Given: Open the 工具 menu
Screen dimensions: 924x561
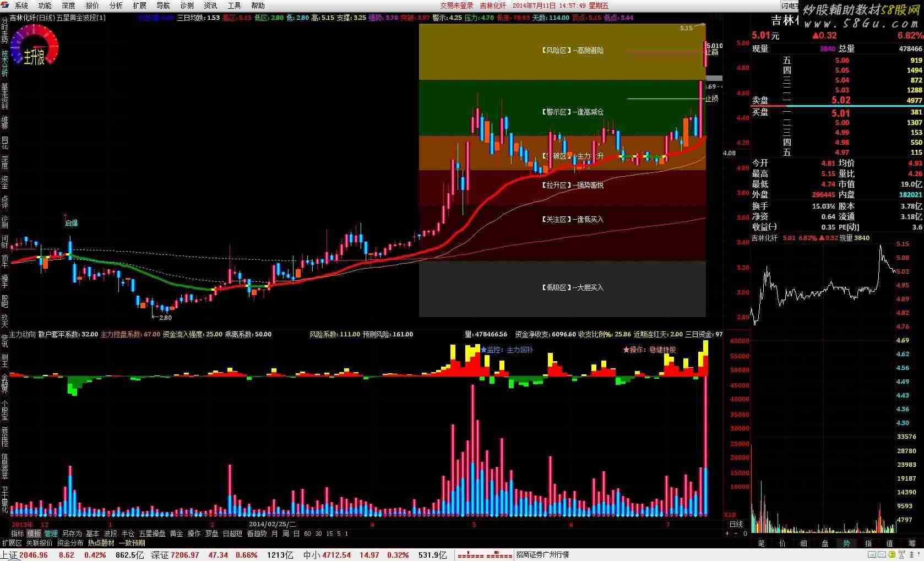Looking at the screenshot, I should click(235, 6).
